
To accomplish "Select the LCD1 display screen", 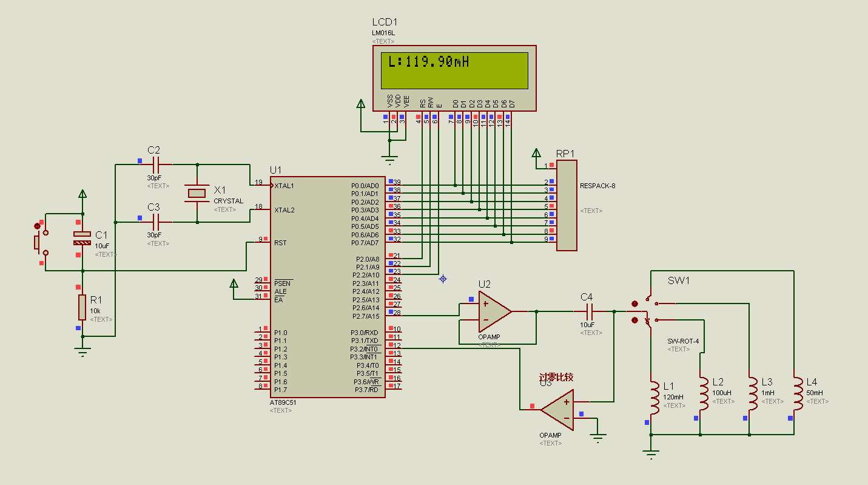I will coord(454,70).
